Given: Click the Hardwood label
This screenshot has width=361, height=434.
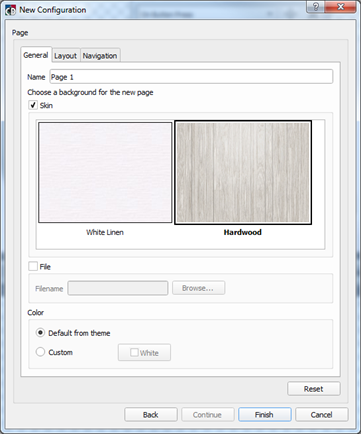Looking at the screenshot, I should pos(242,232).
